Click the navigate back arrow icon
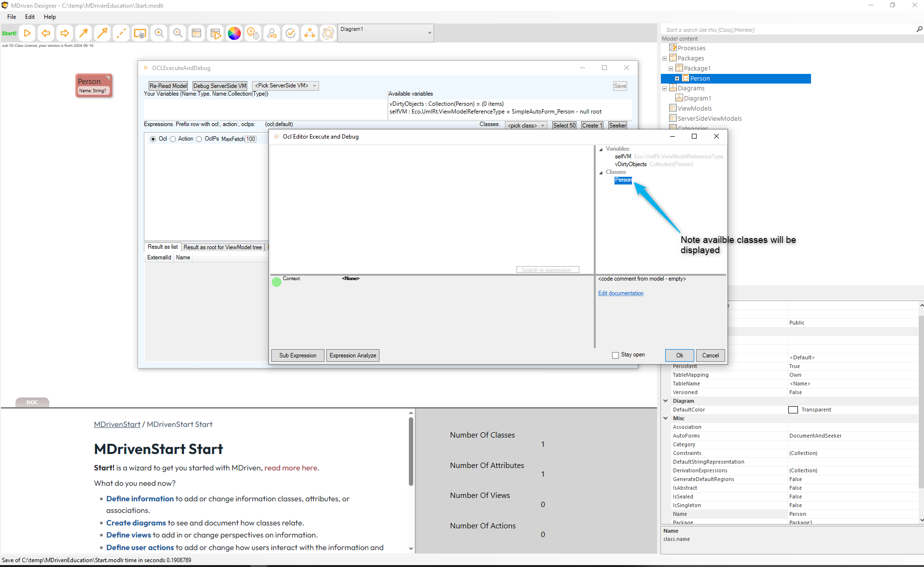 46,33
